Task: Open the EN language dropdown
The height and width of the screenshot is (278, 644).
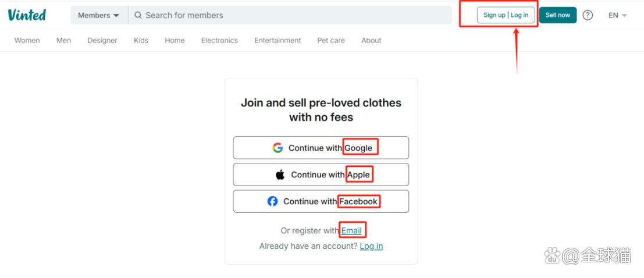Action: [618, 15]
